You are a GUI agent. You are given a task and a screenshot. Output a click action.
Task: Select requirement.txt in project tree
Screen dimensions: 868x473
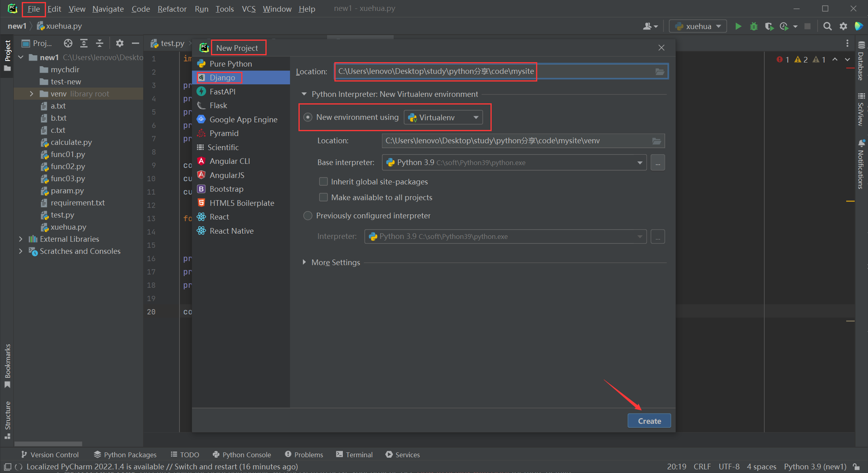click(77, 203)
